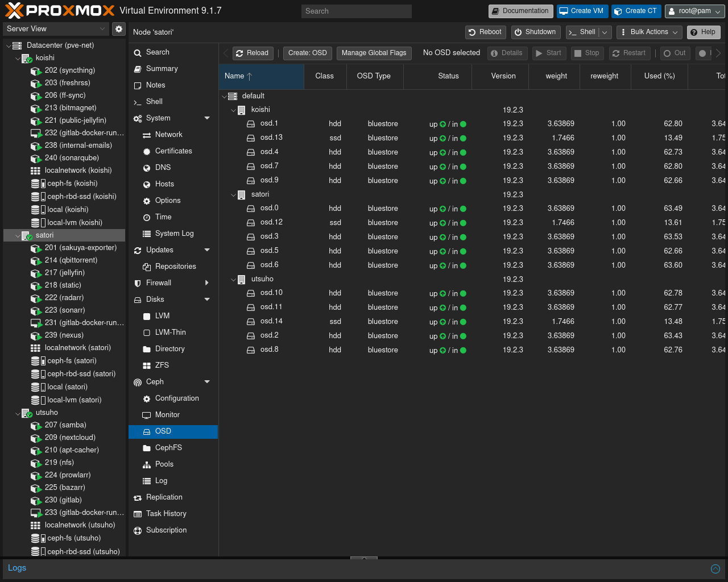
Task: Sort by the Used (%) column header
Action: [x=660, y=76]
